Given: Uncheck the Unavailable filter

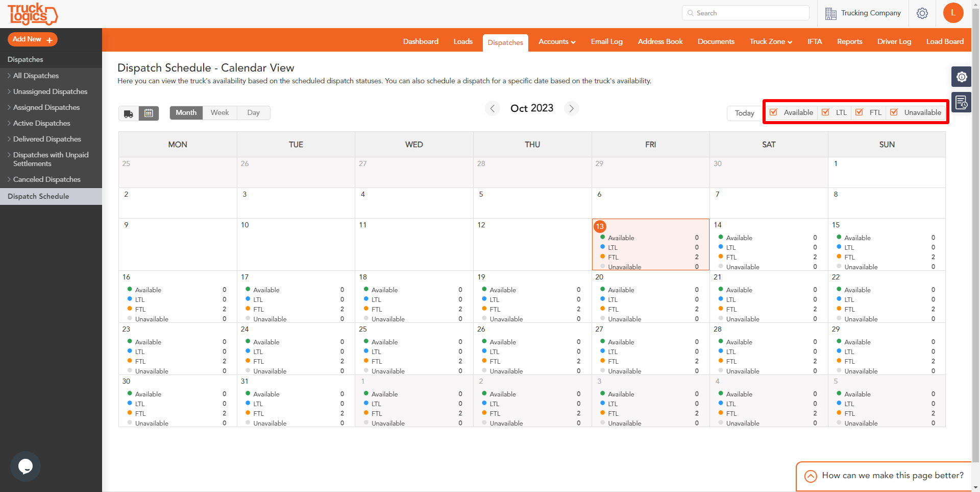Looking at the screenshot, I should click(x=894, y=112).
